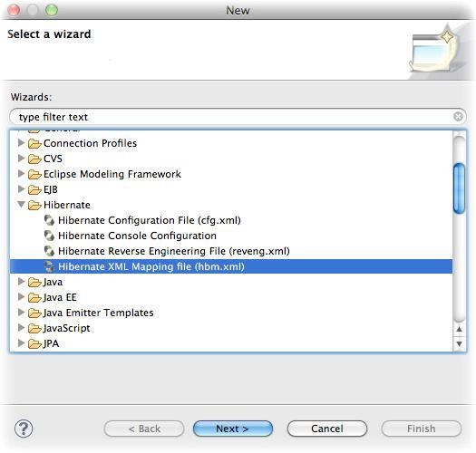Viewport: 476px width, 453px height.
Task: Click the JPA folder icon
Action: (x=34, y=343)
